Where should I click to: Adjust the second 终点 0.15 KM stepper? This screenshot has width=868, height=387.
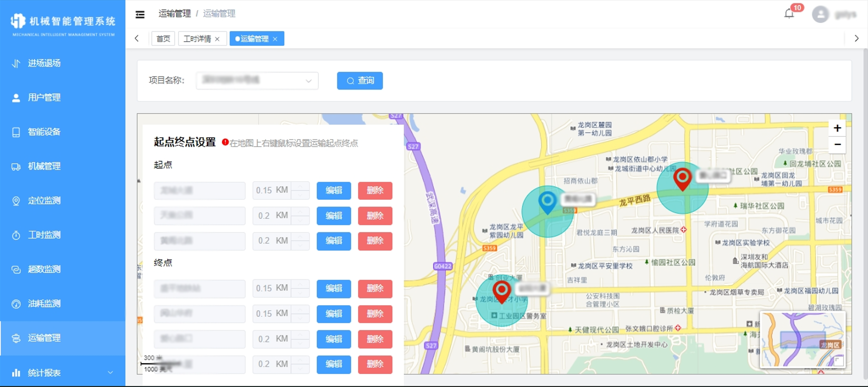[300, 314]
